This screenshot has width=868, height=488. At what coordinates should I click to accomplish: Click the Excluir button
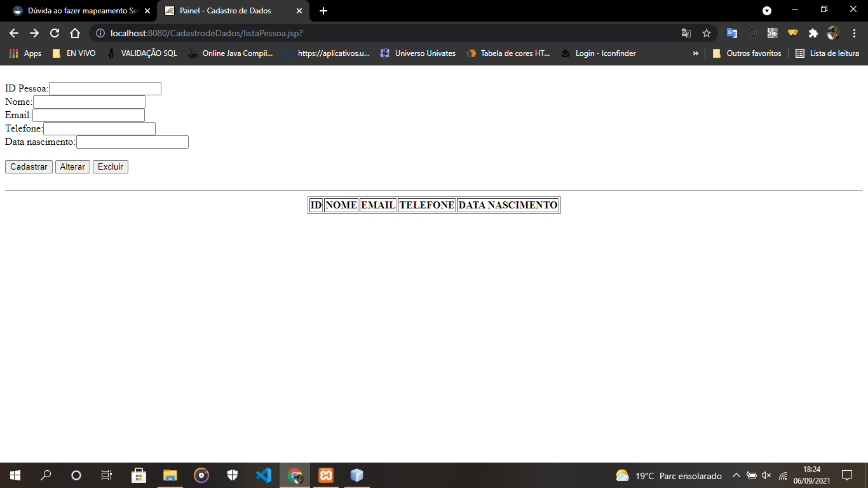[x=111, y=166]
